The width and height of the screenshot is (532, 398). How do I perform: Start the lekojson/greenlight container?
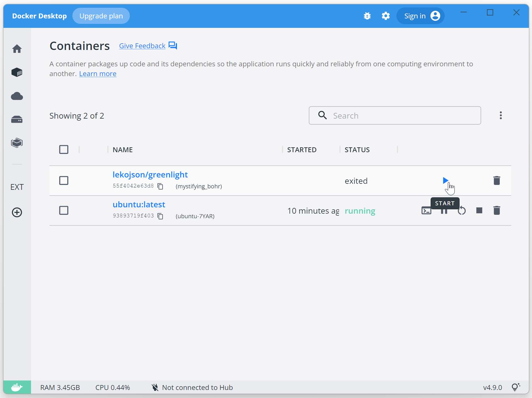(x=445, y=180)
